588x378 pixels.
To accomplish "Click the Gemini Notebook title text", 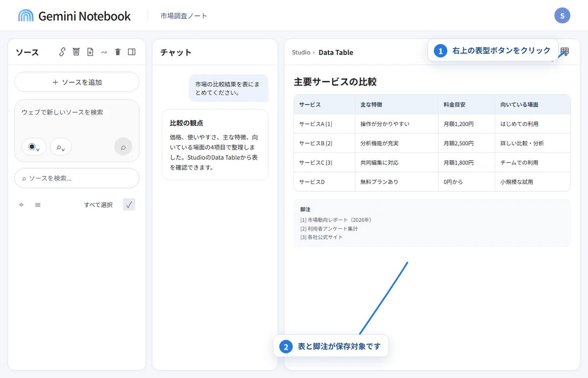I will click(84, 16).
